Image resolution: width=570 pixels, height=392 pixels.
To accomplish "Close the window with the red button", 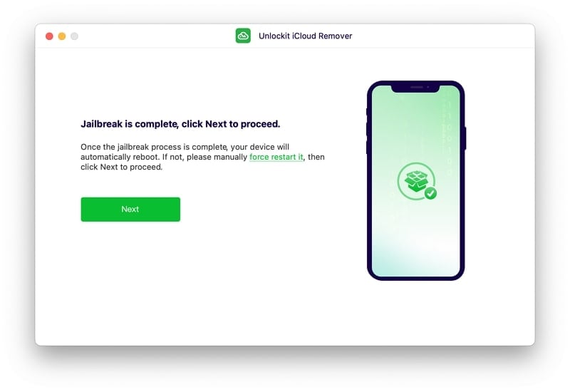I will 49,36.
